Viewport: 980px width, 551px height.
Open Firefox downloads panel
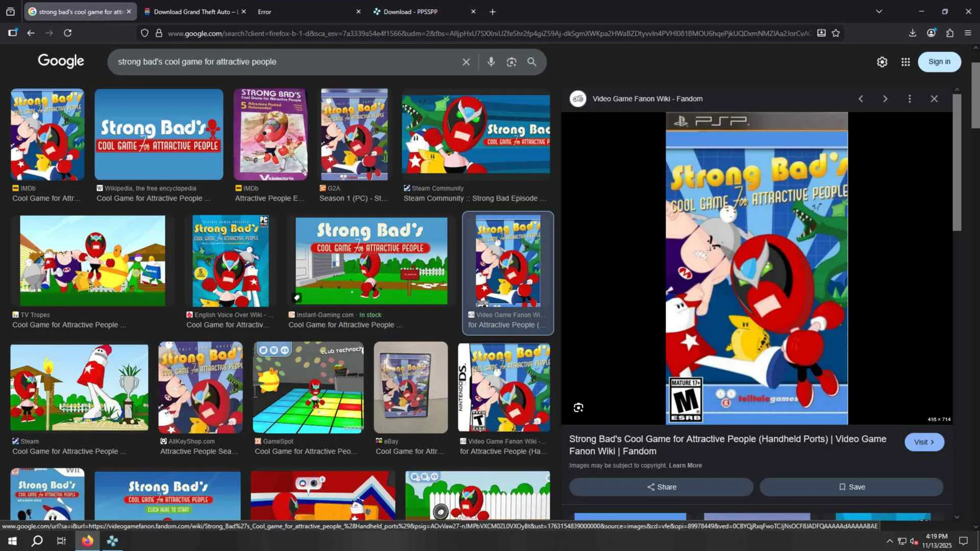912,33
